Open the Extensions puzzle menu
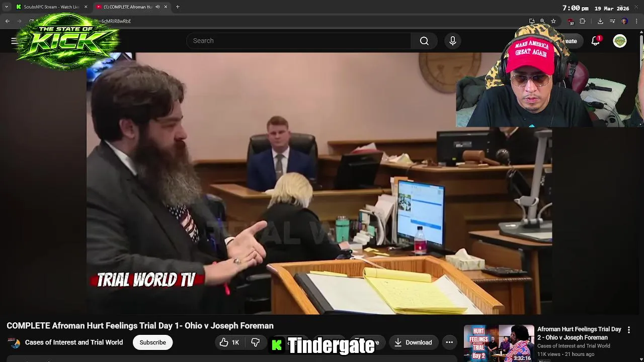 point(583,21)
